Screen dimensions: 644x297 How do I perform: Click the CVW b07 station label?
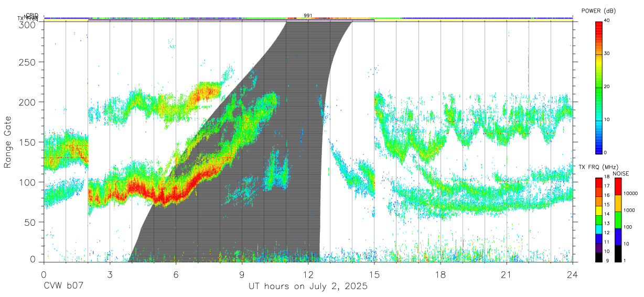pyautogui.click(x=63, y=287)
